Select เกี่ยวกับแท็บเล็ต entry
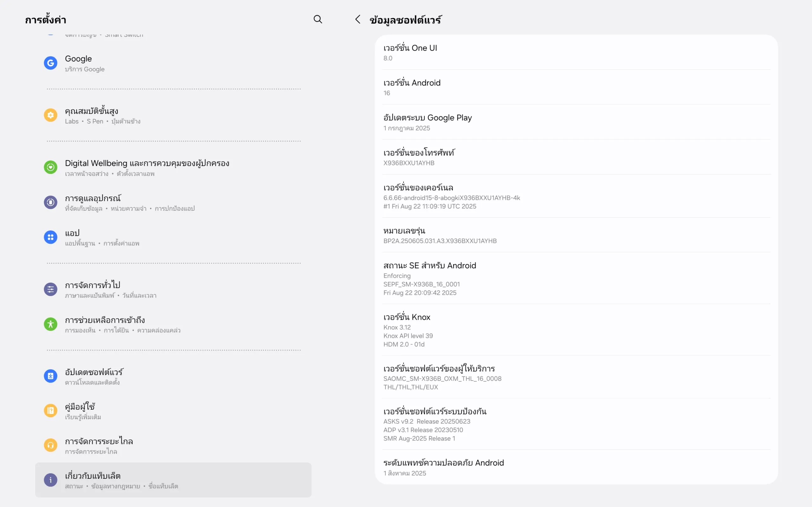Screen dimensions: 812x507 (173, 480)
